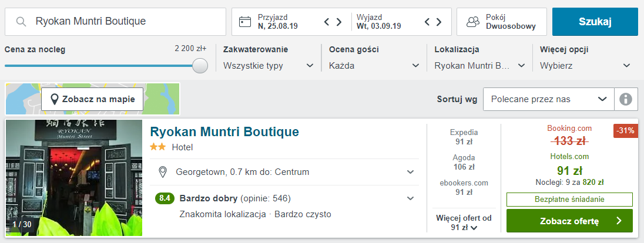Screen dimensions: 644x243
Task: Click the Zobacz ofertę button
Action: pyautogui.click(x=569, y=221)
